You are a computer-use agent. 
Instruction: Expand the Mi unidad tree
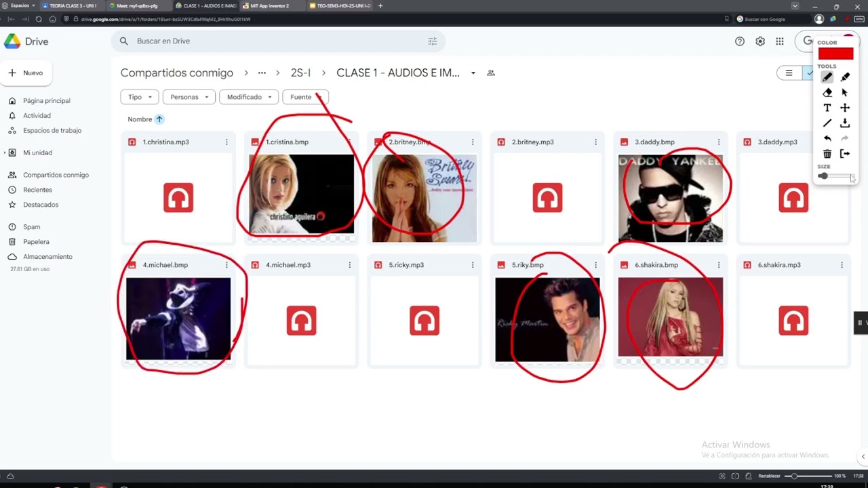pyautogui.click(x=5, y=152)
